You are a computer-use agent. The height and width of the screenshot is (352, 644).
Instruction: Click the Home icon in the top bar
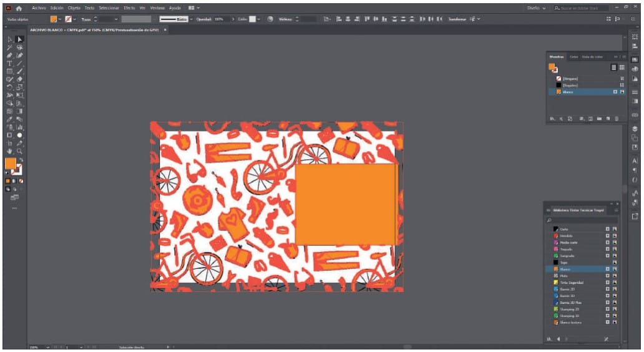point(19,7)
